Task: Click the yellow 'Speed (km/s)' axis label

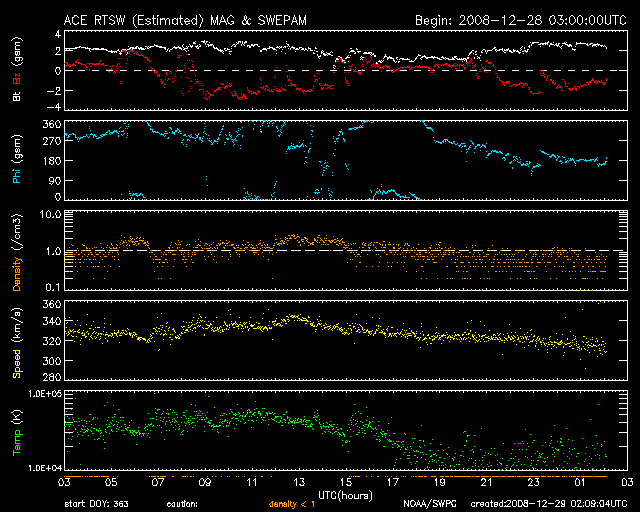Action: point(17,342)
